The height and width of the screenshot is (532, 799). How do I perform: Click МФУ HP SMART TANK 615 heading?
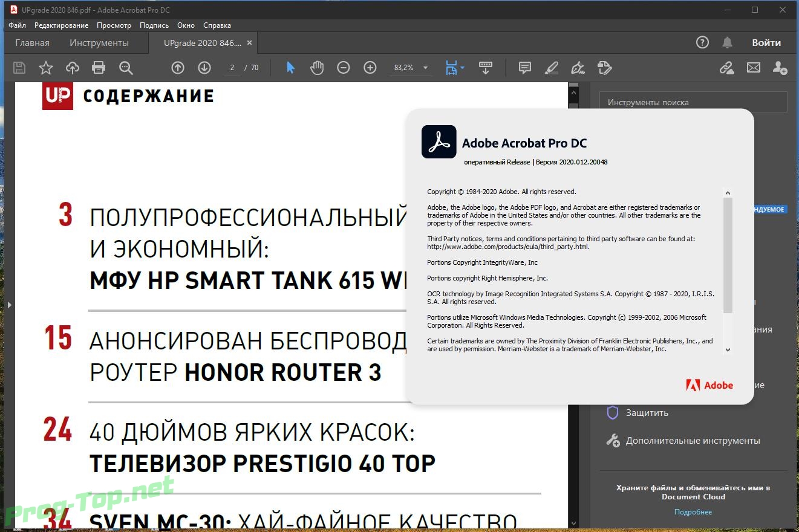click(248, 281)
